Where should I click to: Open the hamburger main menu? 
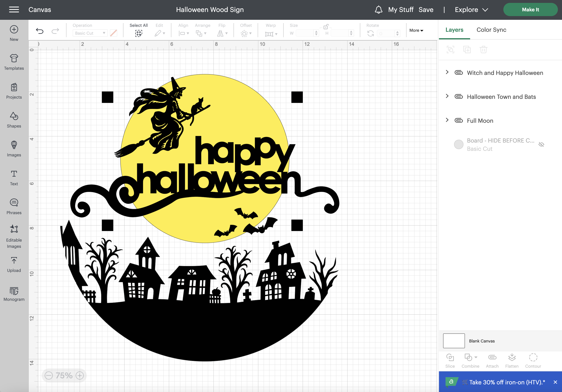click(x=14, y=9)
